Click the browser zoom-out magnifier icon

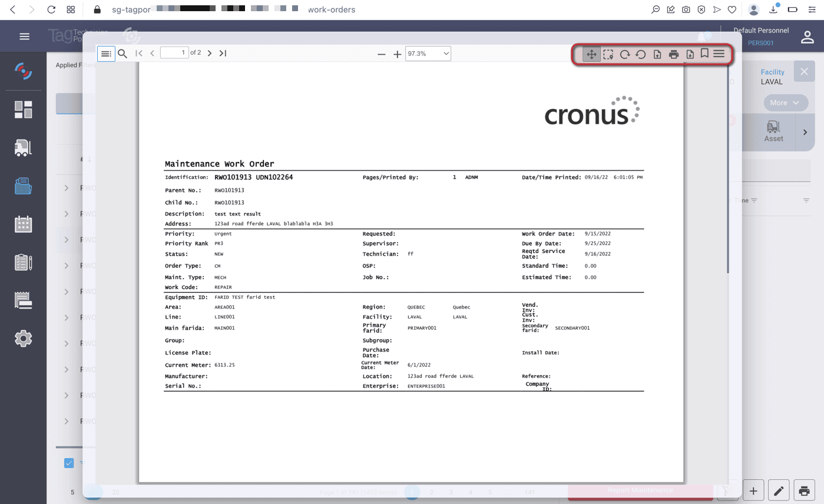pyautogui.click(x=656, y=9)
